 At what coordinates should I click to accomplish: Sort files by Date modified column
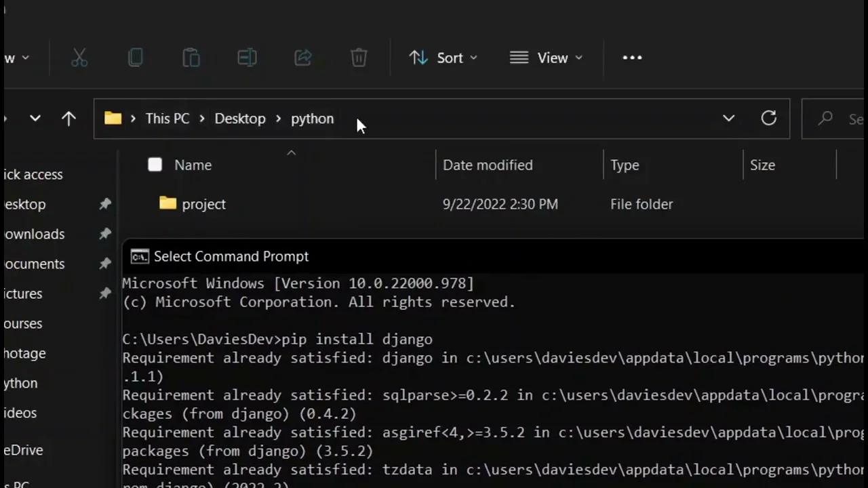coord(488,165)
